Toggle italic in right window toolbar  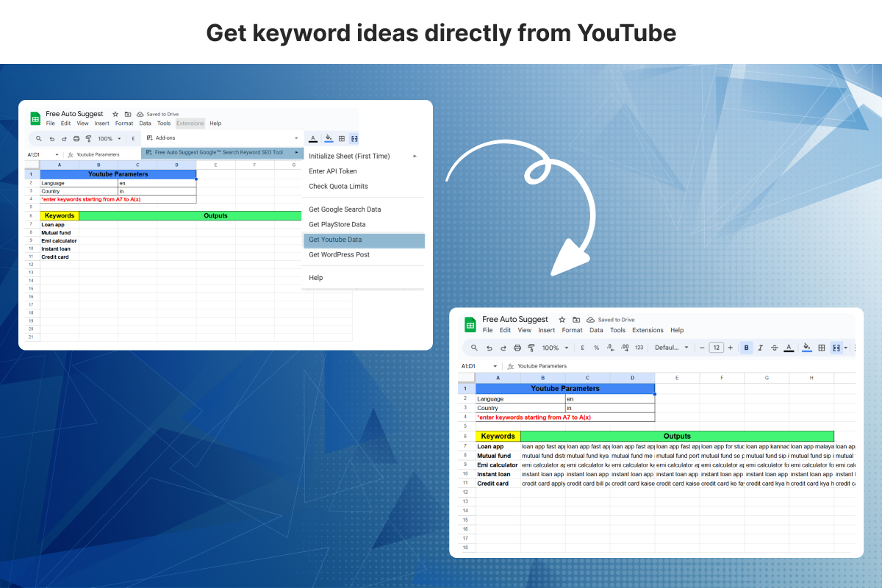(x=761, y=348)
